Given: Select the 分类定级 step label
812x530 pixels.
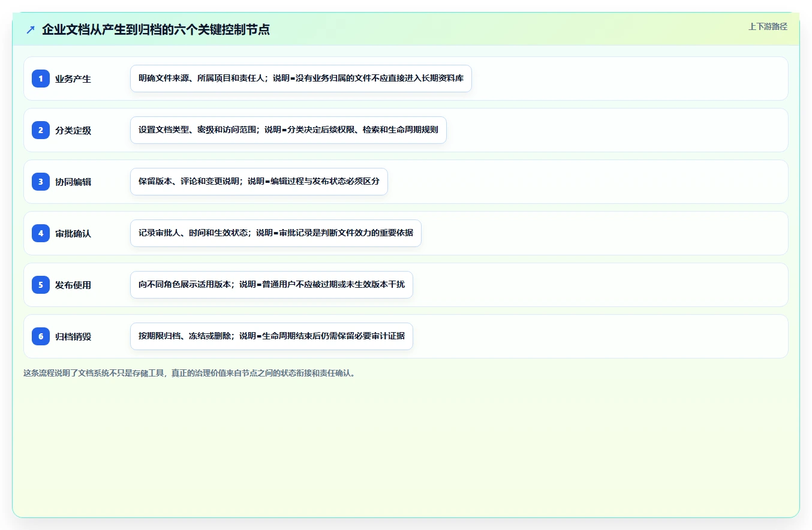Looking at the screenshot, I should tap(73, 130).
